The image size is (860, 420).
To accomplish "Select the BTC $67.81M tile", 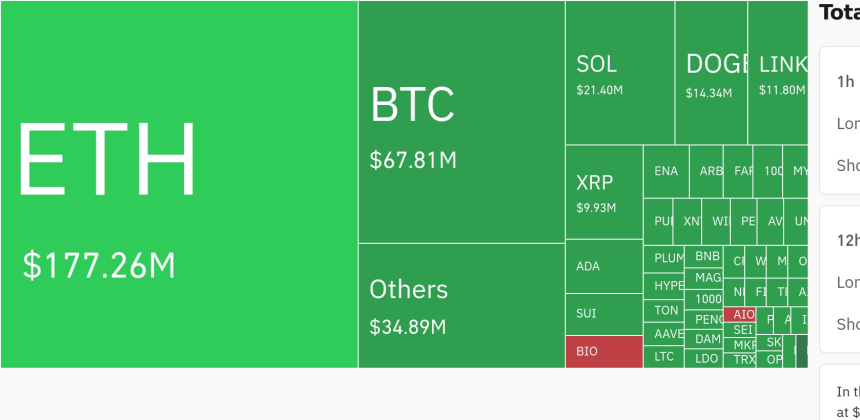I will [x=461, y=122].
